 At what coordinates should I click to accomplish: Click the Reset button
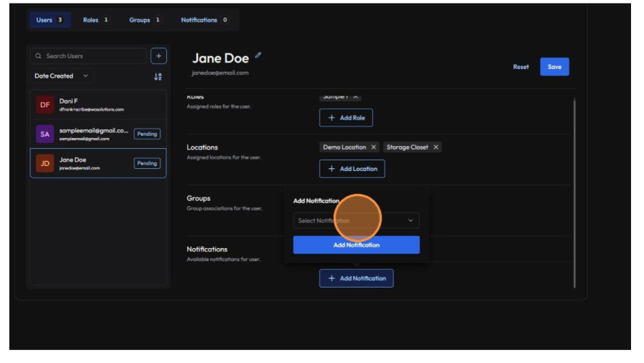[521, 67]
